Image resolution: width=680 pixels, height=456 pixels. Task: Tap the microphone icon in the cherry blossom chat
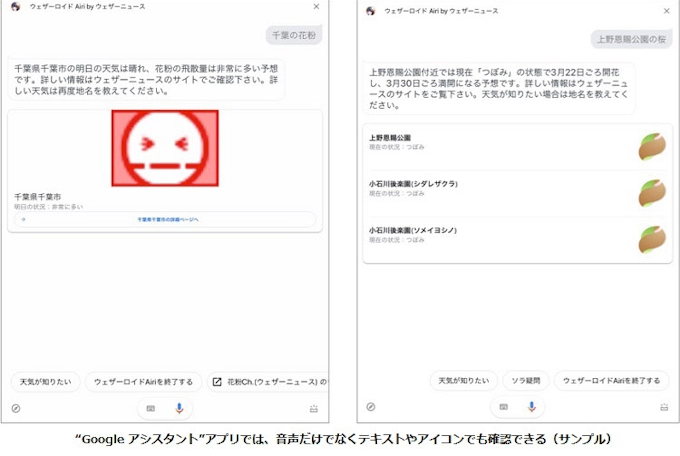point(531,407)
